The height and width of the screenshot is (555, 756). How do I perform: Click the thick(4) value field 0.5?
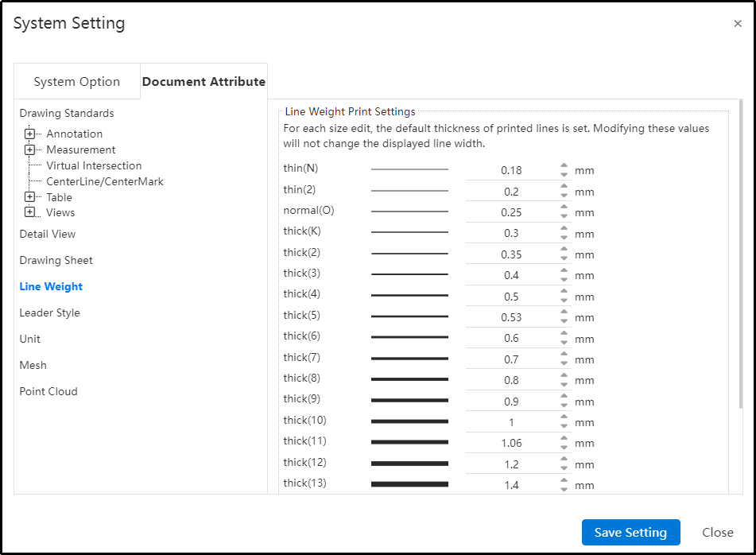(512, 297)
